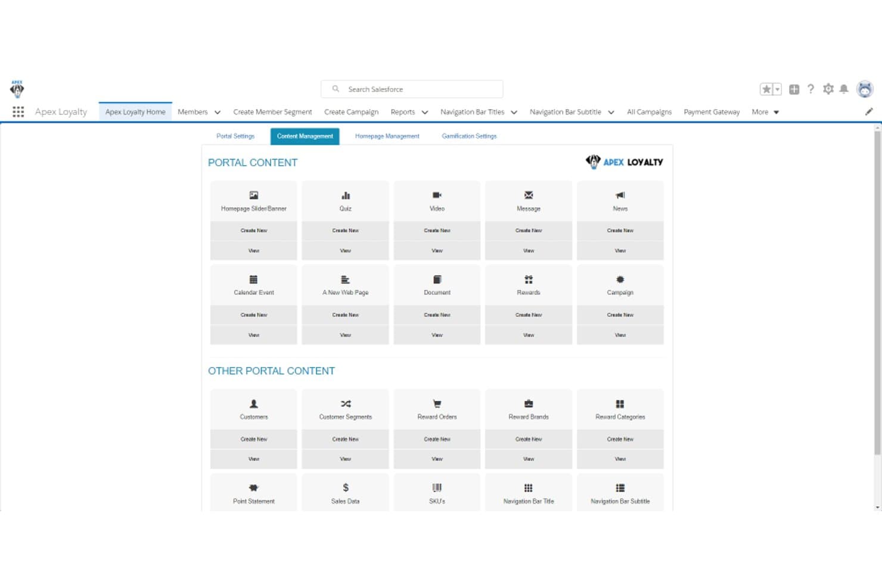Click Create New under Reward Categories

pos(620,439)
